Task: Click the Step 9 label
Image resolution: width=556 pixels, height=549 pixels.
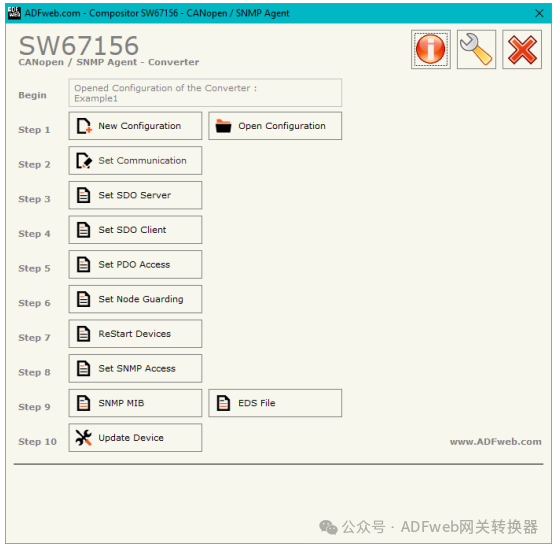Action: [34, 407]
